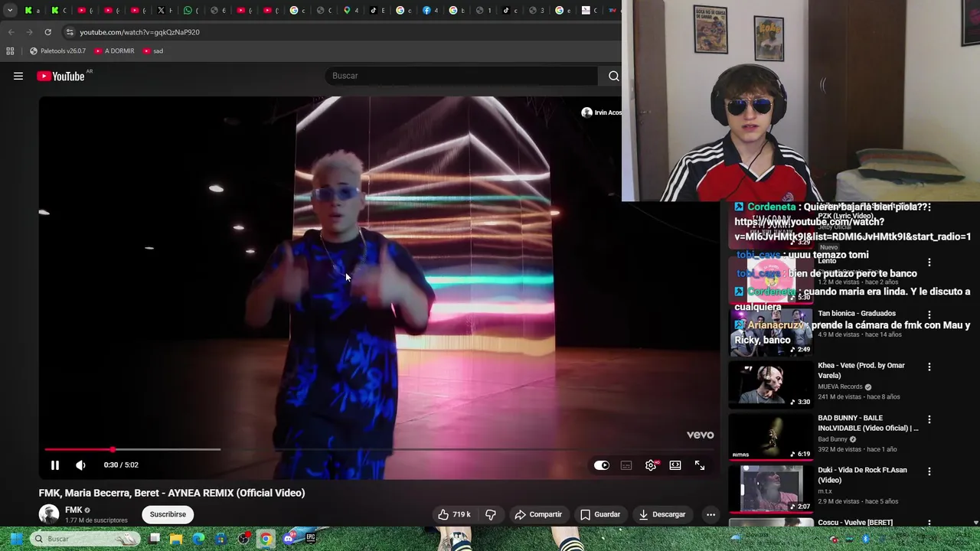Reload the page with browser refresh icon

tap(47, 32)
